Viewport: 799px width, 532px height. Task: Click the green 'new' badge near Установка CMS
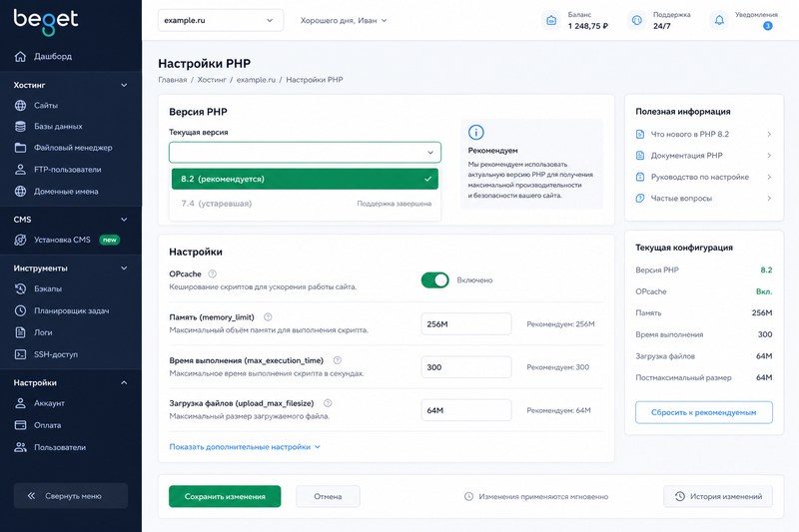coord(109,240)
